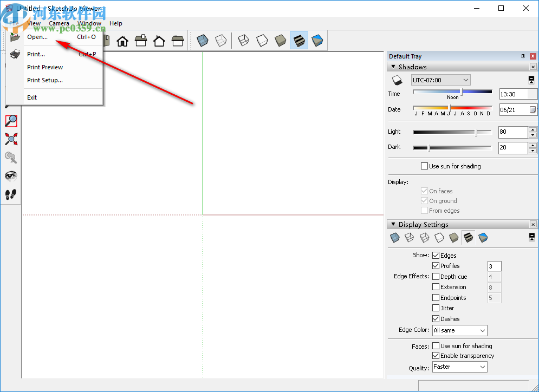
Task: Uncheck the Profiles edge effect
Action: point(436,266)
